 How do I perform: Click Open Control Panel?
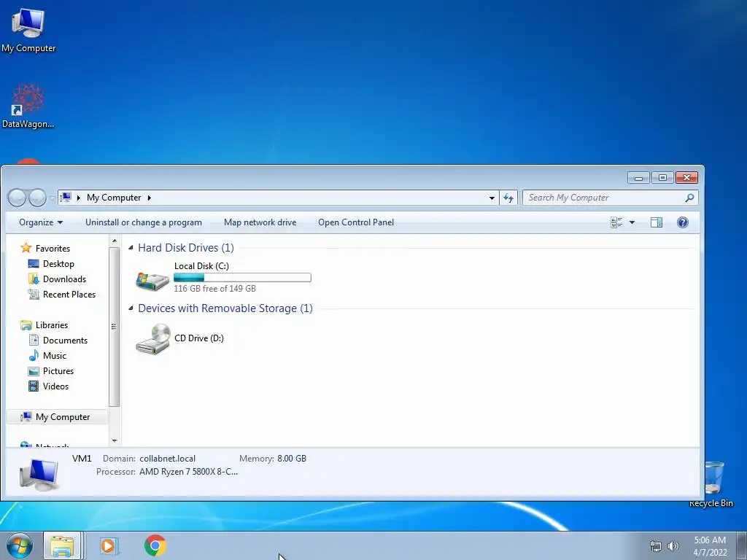click(356, 222)
